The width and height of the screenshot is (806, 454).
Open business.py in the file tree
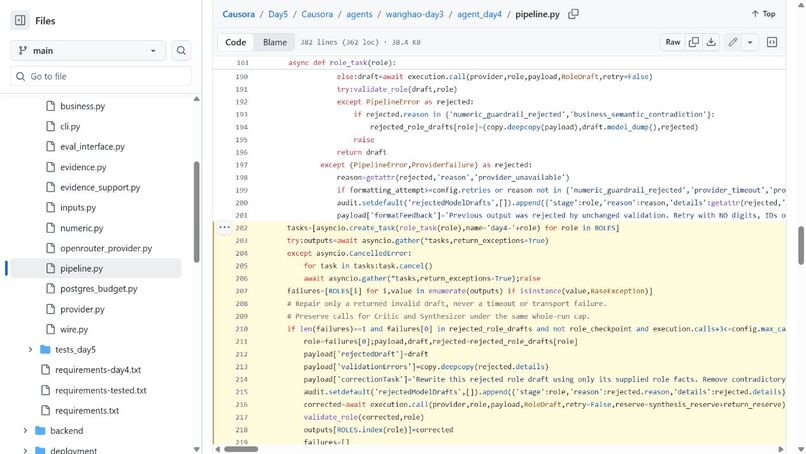82,106
